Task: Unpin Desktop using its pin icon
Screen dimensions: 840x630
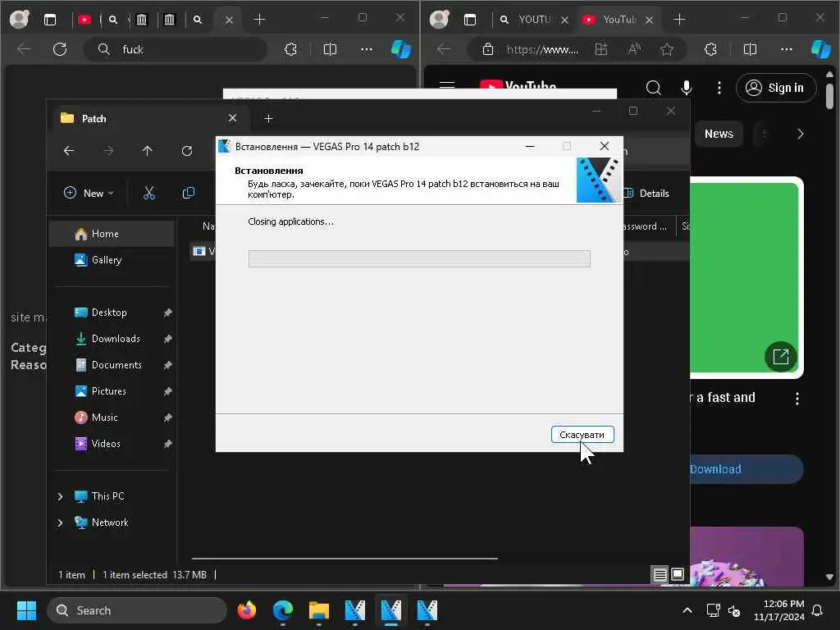Action: tap(167, 313)
